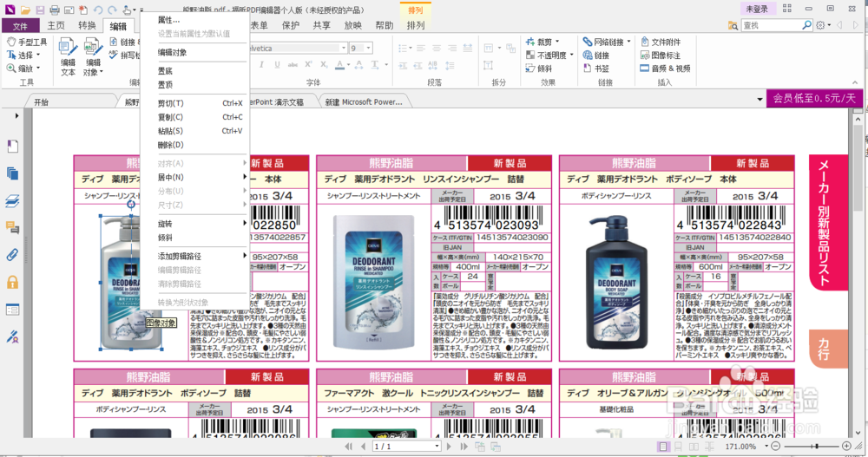
Task: Open the 文件 file menu
Action: point(21,26)
